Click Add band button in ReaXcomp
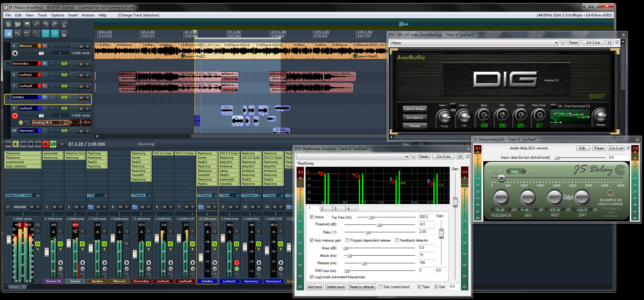This screenshot has width=644, height=300. point(315,287)
